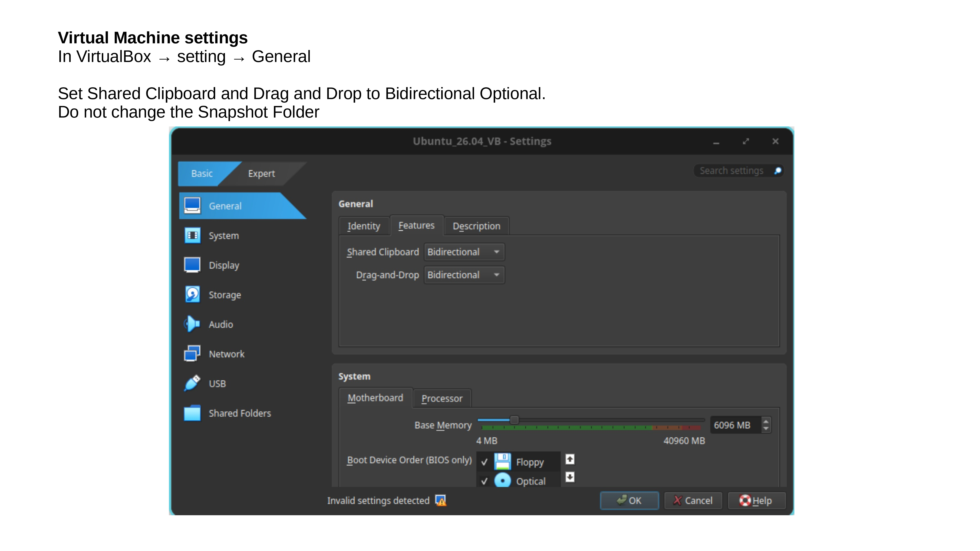The image size is (980, 551).
Task: Confirm settings with OK button
Action: (629, 500)
